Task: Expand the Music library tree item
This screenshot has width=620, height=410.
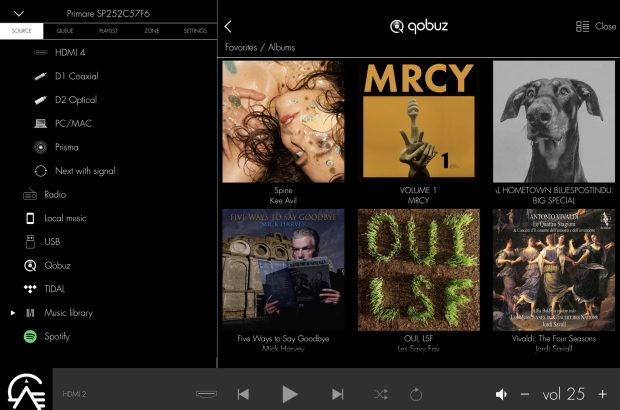Action: pyautogui.click(x=13, y=313)
